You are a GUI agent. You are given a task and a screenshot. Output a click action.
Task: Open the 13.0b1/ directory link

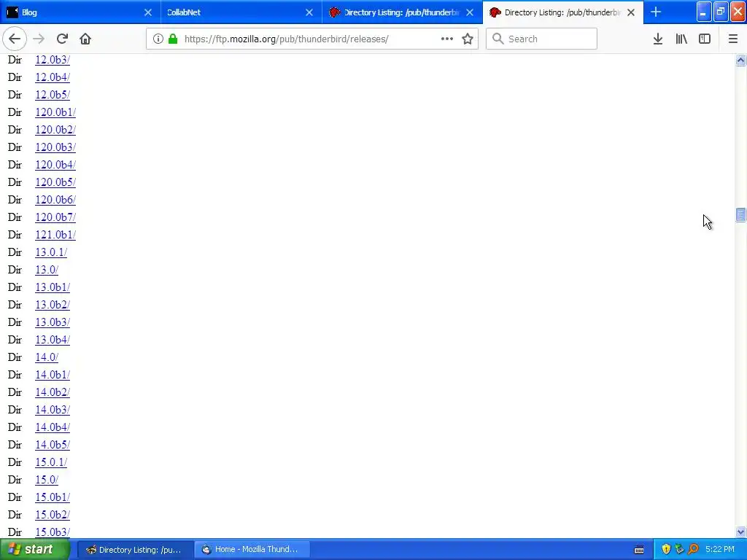[x=53, y=287]
